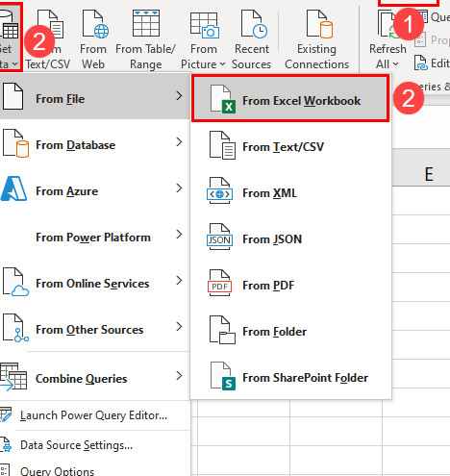
Task: Click the Recent Sources icon
Action: [254, 24]
